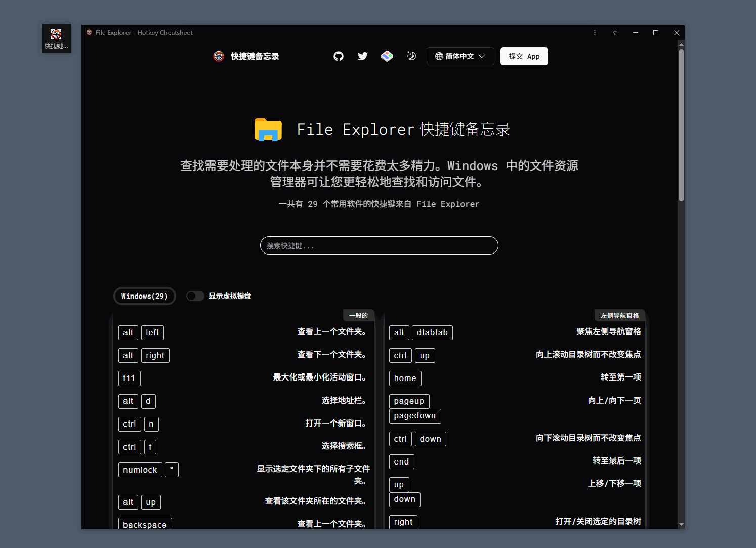756x548 pixels.
Task: Click the 选择地址栏 description
Action: tap(344, 400)
